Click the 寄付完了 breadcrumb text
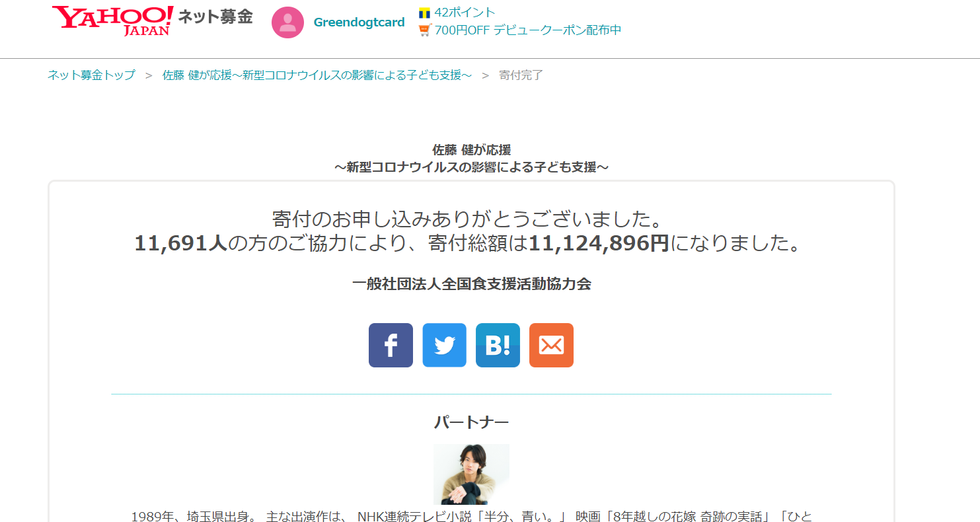The height and width of the screenshot is (522, 980). tap(521, 75)
